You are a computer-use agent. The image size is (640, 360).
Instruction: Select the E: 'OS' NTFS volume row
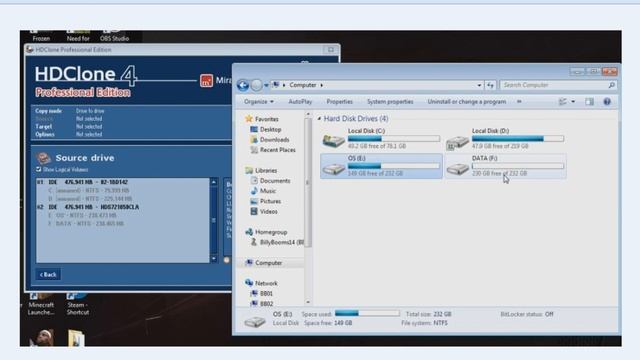coord(122,215)
